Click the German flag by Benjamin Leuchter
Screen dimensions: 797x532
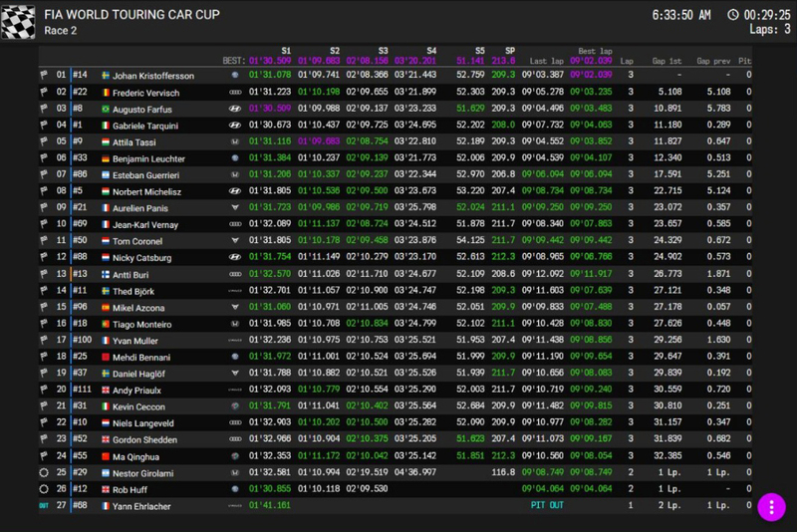106,158
